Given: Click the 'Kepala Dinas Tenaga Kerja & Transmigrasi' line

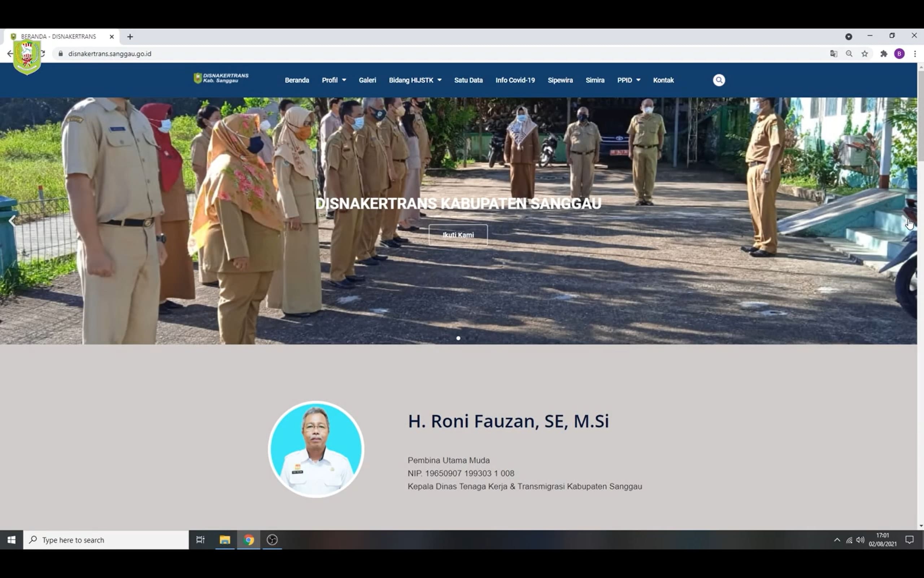Looking at the screenshot, I should coord(524,486).
